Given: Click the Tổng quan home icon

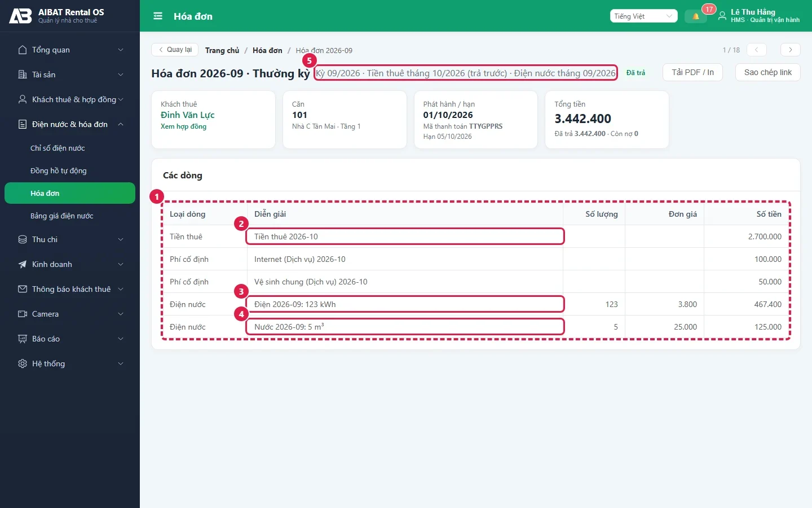Looking at the screenshot, I should [x=23, y=50].
